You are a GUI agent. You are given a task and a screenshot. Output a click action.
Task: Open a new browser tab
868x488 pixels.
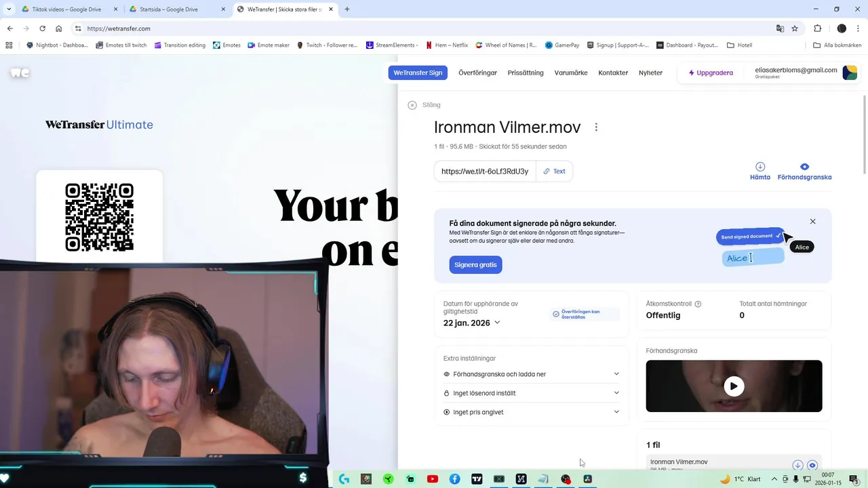pyautogui.click(x=347, y=9)
